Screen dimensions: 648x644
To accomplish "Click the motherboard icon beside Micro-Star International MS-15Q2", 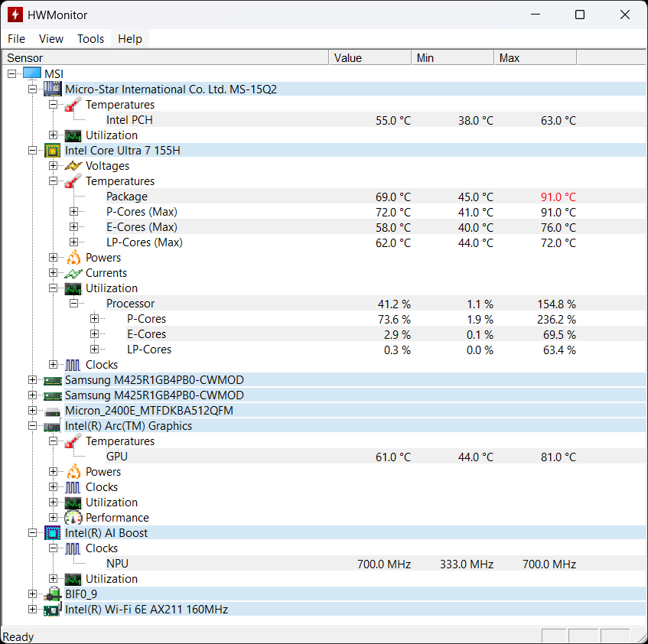I will (53, 89).
